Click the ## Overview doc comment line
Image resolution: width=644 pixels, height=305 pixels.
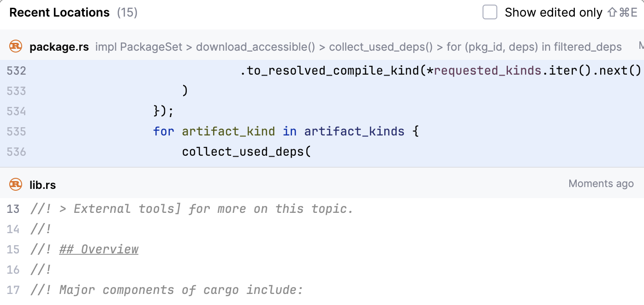(x=99, y=250)
